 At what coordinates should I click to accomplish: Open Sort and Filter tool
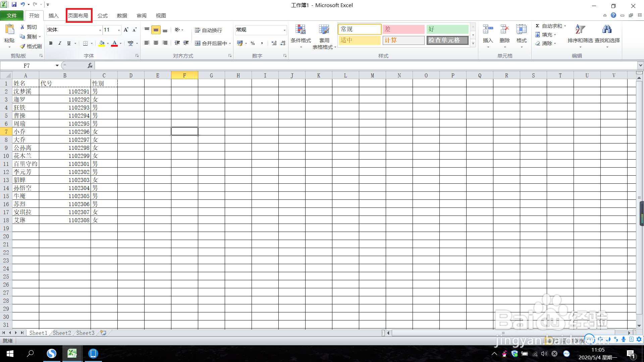click(580, 30)
